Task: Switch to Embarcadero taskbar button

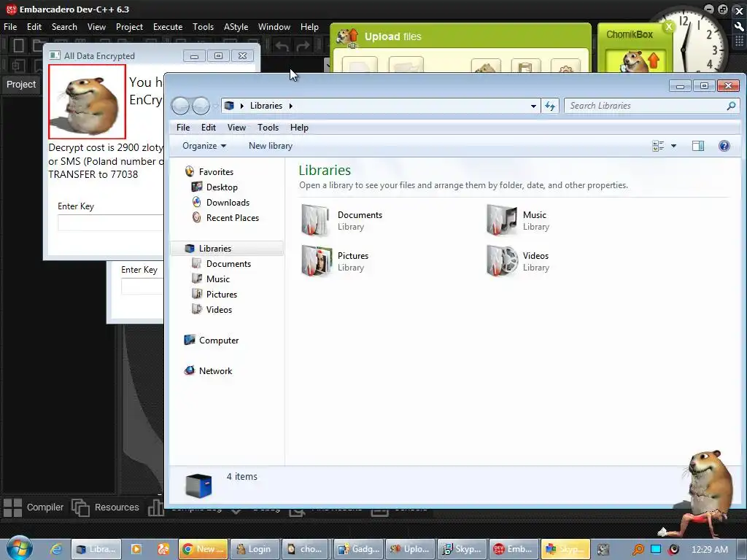Action: click(514, 549)
